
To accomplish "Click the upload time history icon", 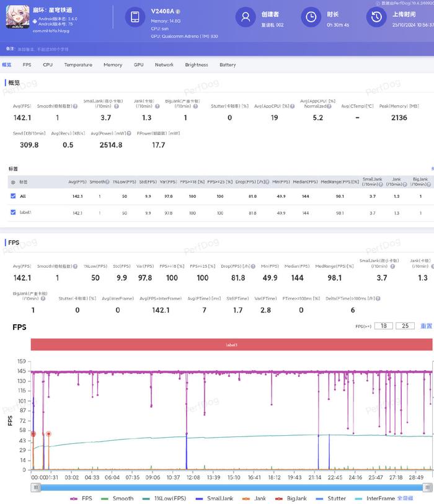I will pos(375,17).
